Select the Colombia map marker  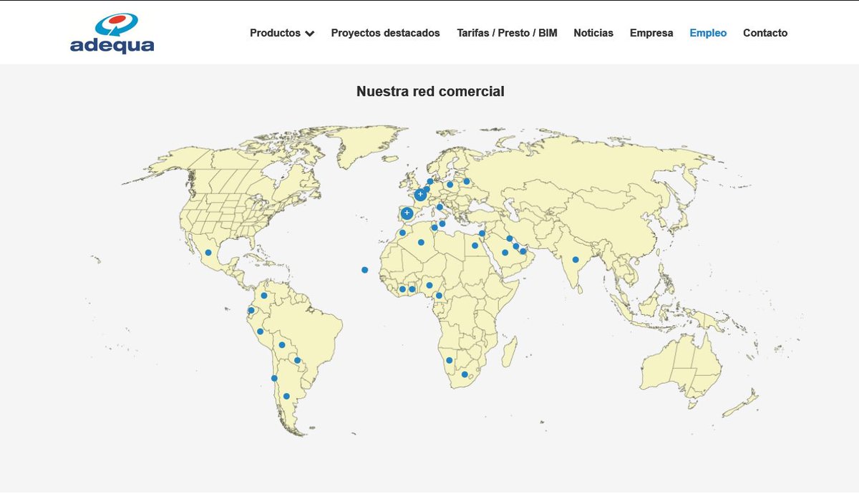point(264,295)
